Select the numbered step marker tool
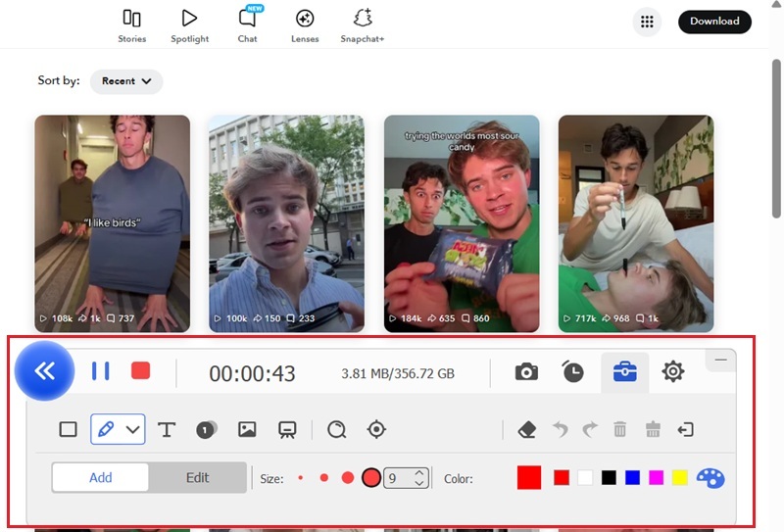The height and width of the screenshot is (532, 784). [x=206, y=430]
